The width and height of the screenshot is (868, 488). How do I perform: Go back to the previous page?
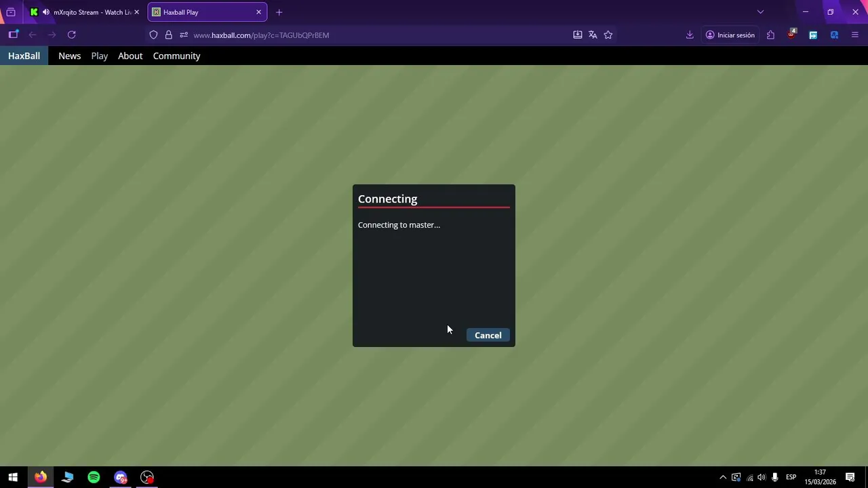tap(33, 35)
